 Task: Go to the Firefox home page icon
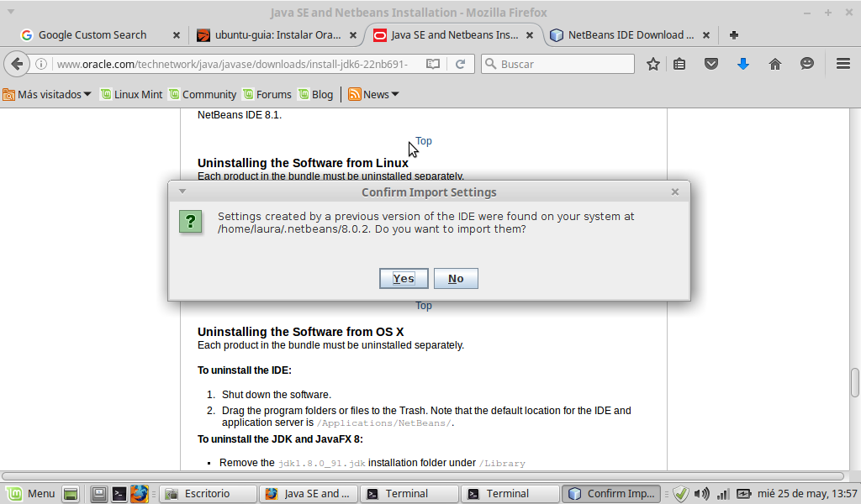pos(775,64)
